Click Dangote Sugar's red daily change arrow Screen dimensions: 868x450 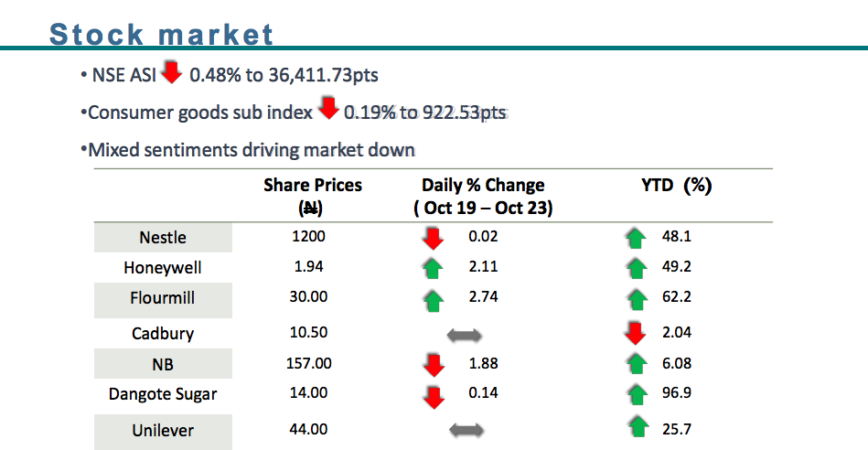click(x=434, y=396)
